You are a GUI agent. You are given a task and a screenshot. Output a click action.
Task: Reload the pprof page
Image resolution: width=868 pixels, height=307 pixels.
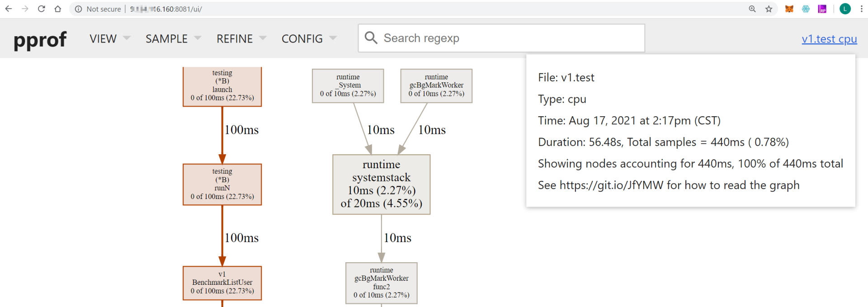(41, 9)
